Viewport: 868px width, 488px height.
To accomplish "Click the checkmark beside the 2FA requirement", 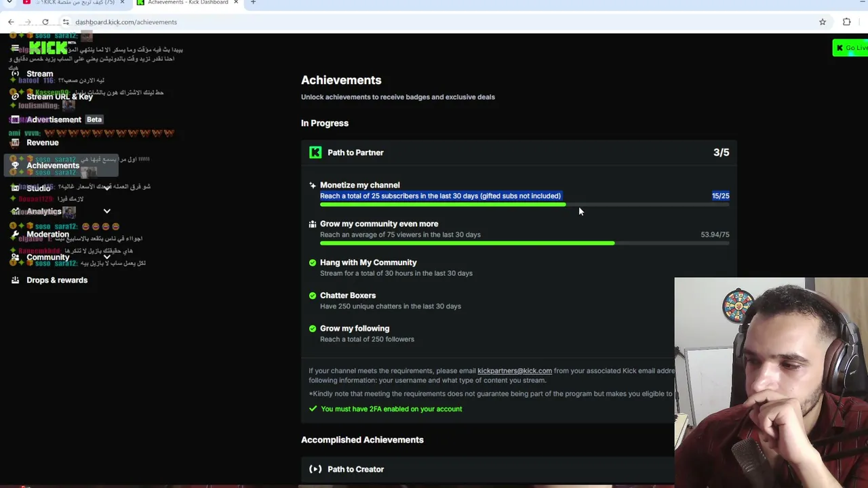I will click(x=313, y=409).
